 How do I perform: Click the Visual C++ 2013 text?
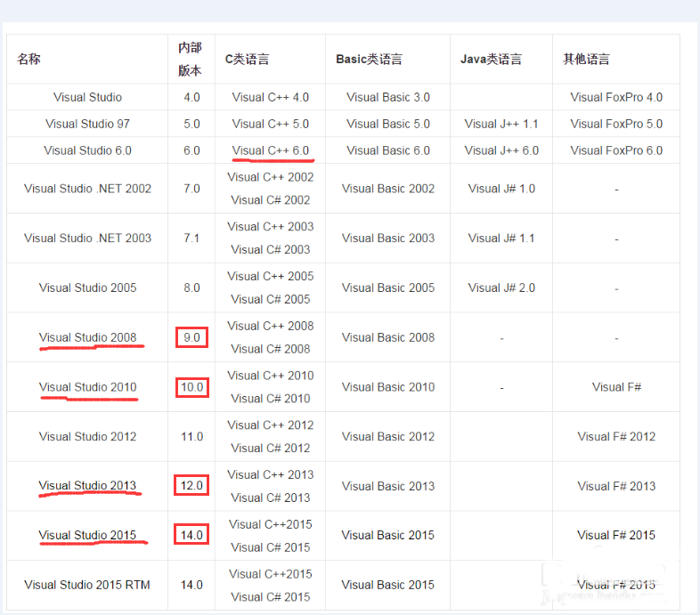click(271, 475)
